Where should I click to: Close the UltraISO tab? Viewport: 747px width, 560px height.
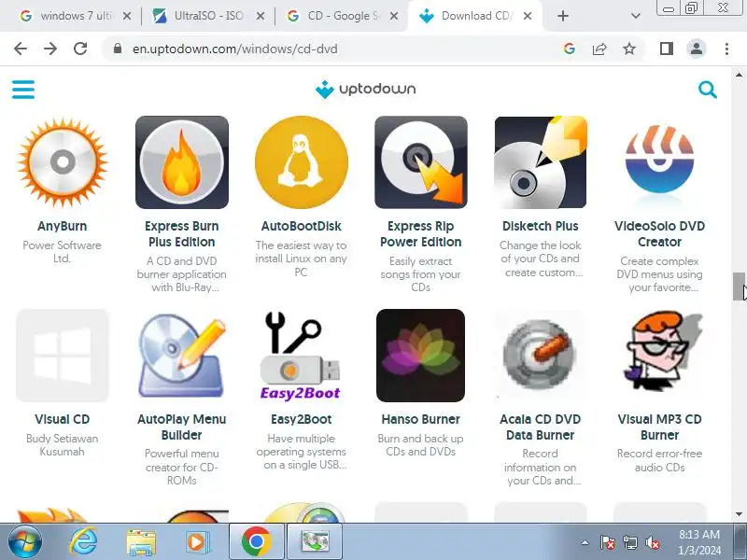[x=261, y=16]
